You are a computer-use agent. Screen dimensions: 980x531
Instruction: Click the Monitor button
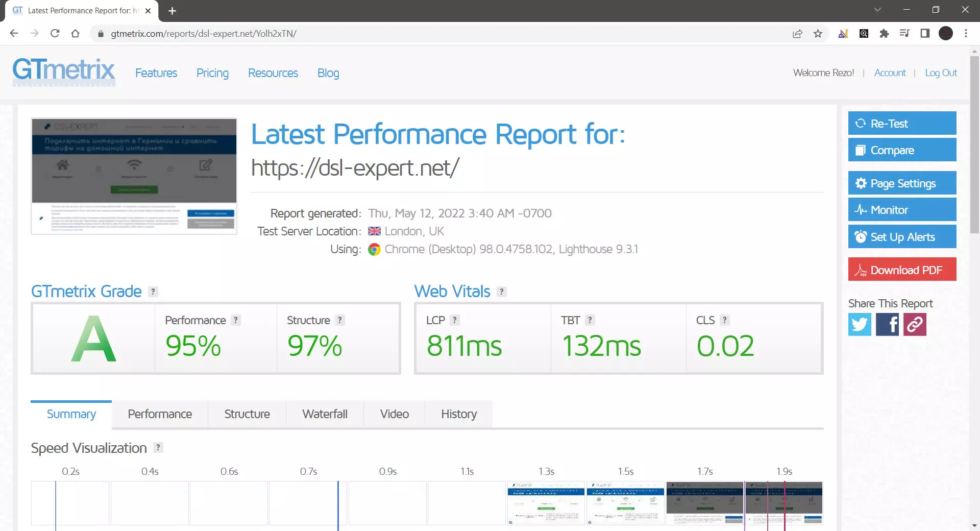coord(902,209)
